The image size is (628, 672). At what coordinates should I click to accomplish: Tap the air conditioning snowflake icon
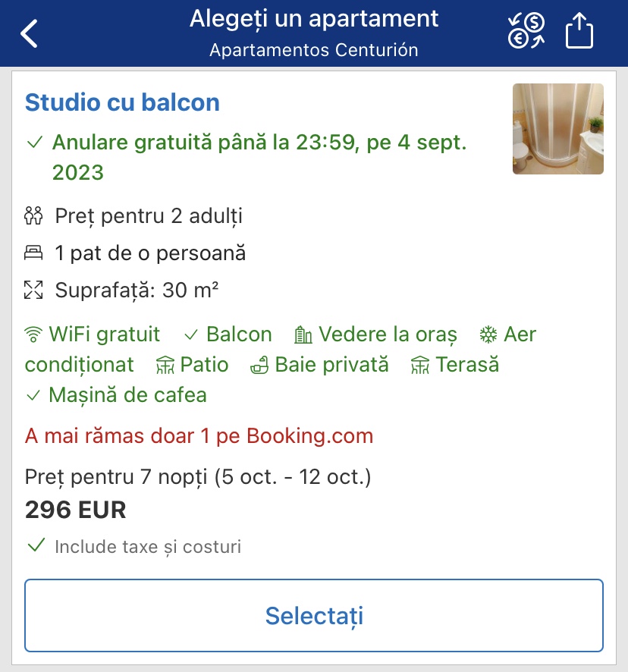pyautogui.click(x=488, y=334)
